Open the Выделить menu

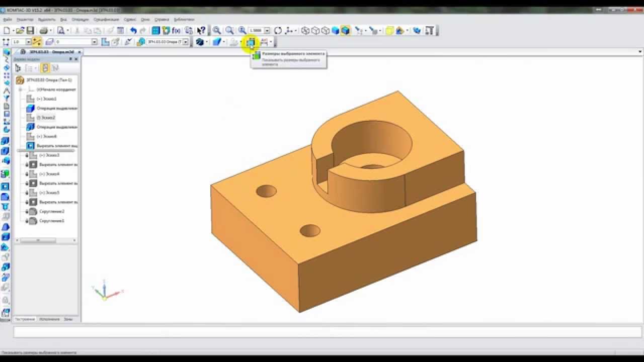pyautogui.click(x=47, y=19)
